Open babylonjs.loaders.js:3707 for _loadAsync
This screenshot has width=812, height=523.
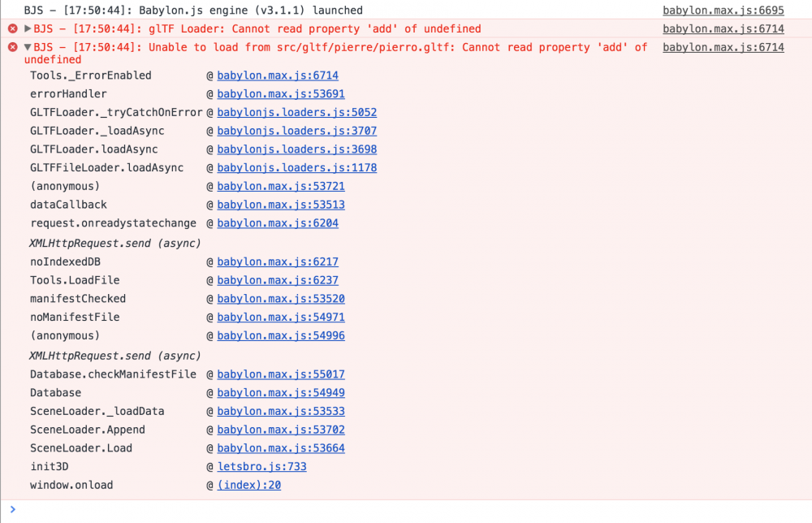(296, 131)
